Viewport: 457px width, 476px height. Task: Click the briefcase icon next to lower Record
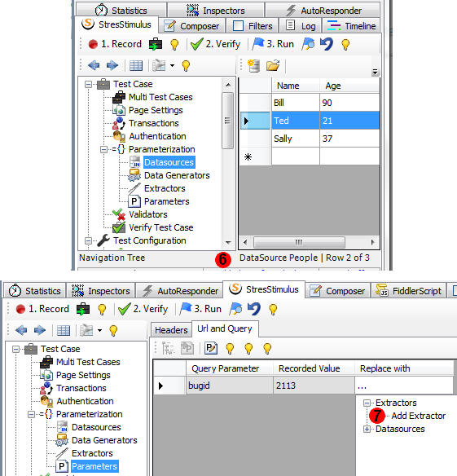coord(83,309)
